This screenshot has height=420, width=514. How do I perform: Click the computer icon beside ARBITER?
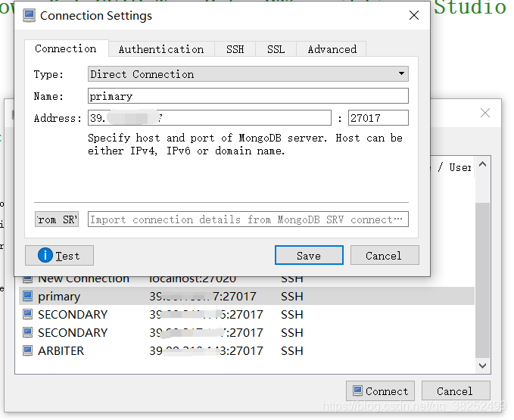point(27,350)
